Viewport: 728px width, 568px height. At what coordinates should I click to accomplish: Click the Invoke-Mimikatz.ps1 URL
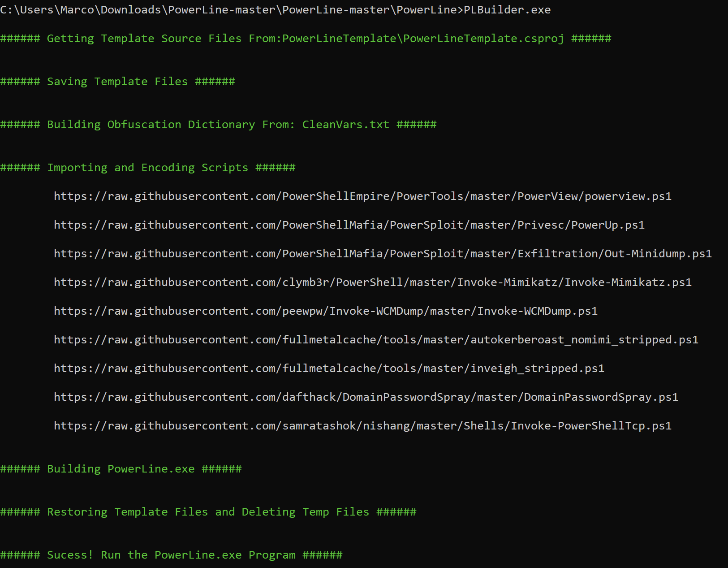coord(373,282)
